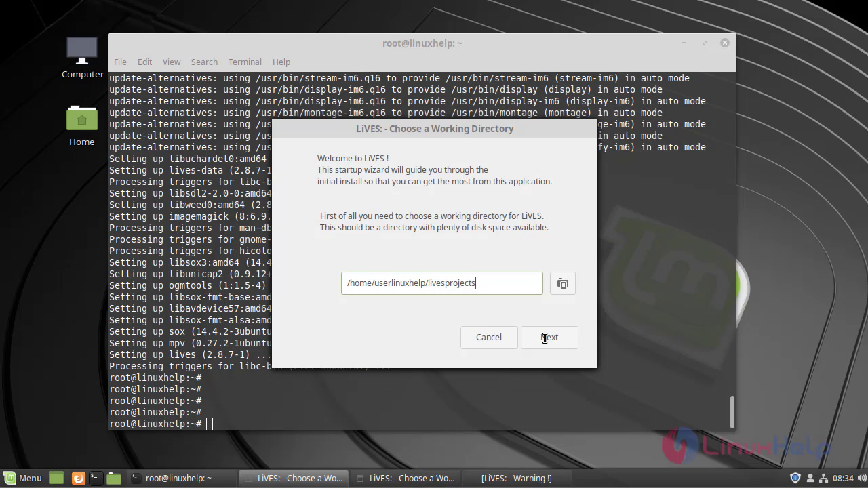Open the Mint Menu button

point(22,478)
